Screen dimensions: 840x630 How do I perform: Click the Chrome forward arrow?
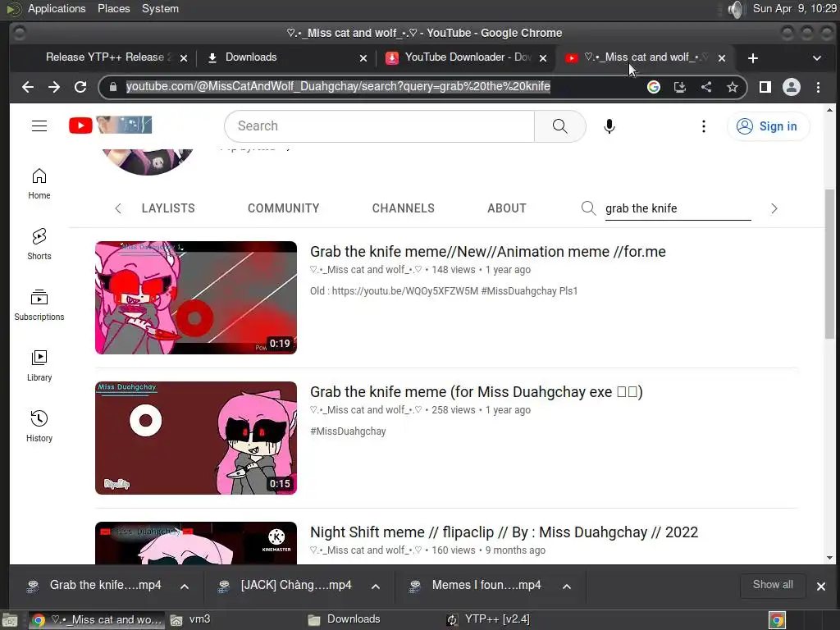[x=54, y=87]
